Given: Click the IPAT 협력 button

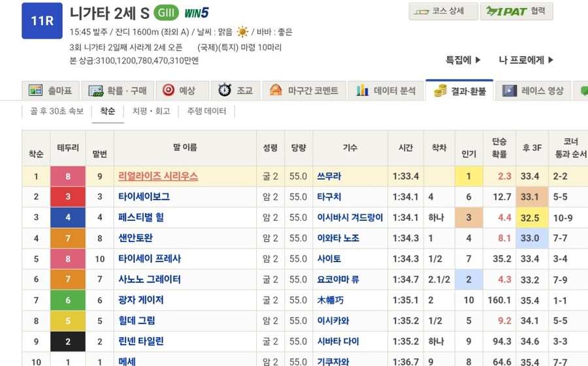Looking at the screenshot, I should (x=516, y=11).
